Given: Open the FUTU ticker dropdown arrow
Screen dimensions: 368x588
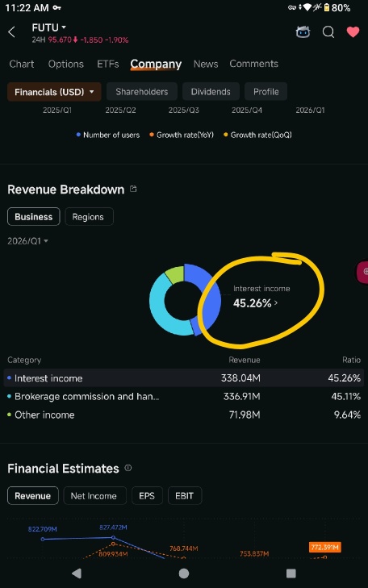Looking at the screenshot, I should (64, 27).
